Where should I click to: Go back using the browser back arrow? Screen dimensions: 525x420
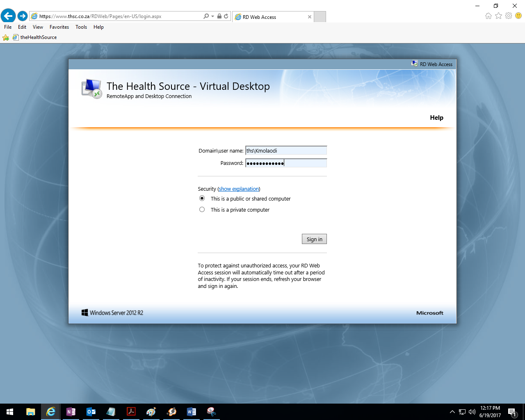pyautogui.click(x=8, y=16)
